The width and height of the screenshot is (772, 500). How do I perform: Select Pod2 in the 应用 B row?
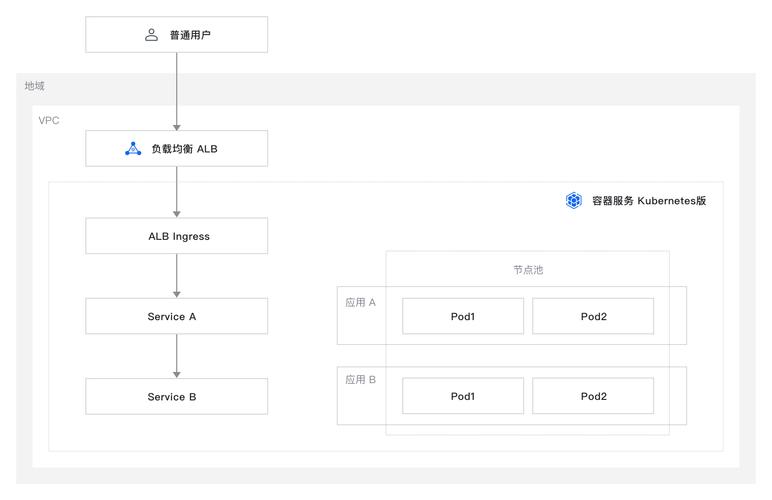click(x=593, y=396)
